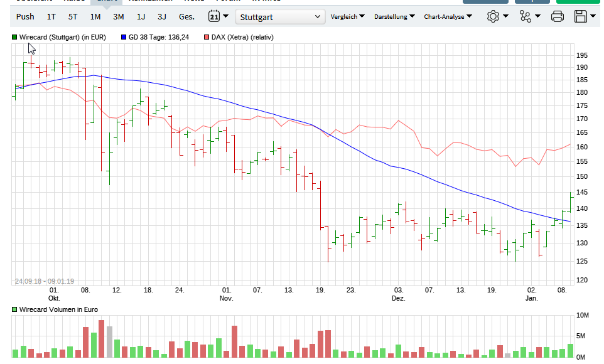Click the tallest red volume bar in October

(x=101, y=338)
